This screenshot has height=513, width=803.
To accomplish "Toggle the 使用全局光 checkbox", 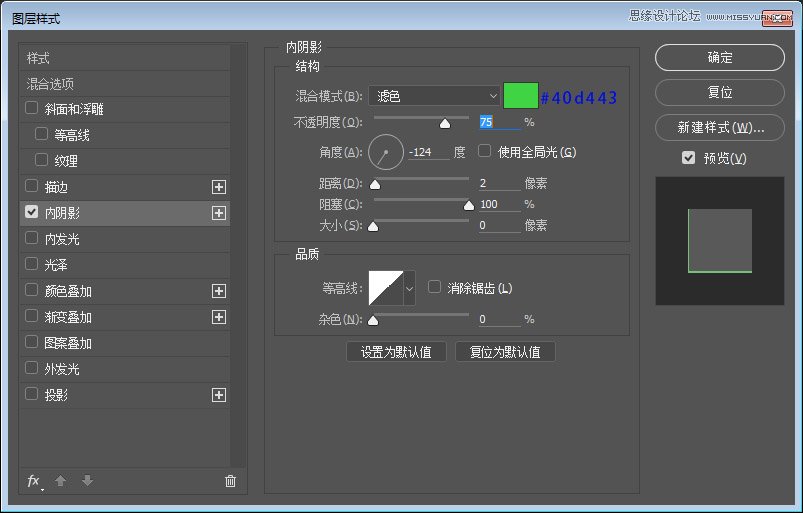I will tap(485, 152).
